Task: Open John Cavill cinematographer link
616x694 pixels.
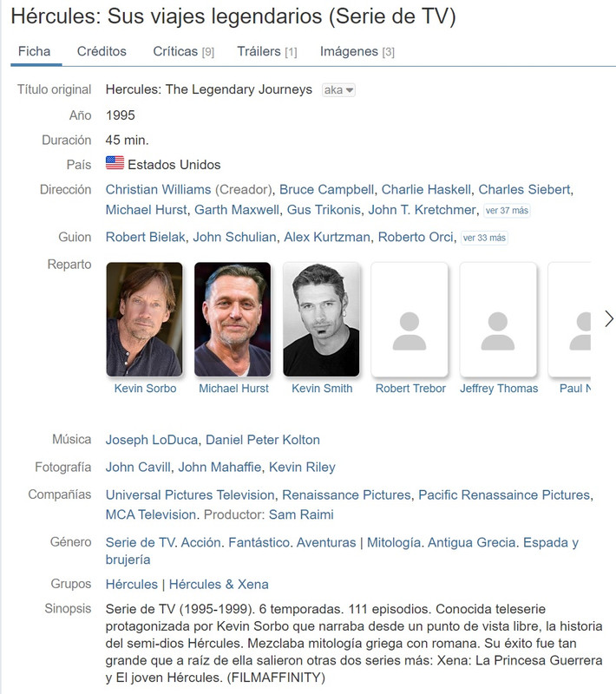Action: tap(138, 468)
